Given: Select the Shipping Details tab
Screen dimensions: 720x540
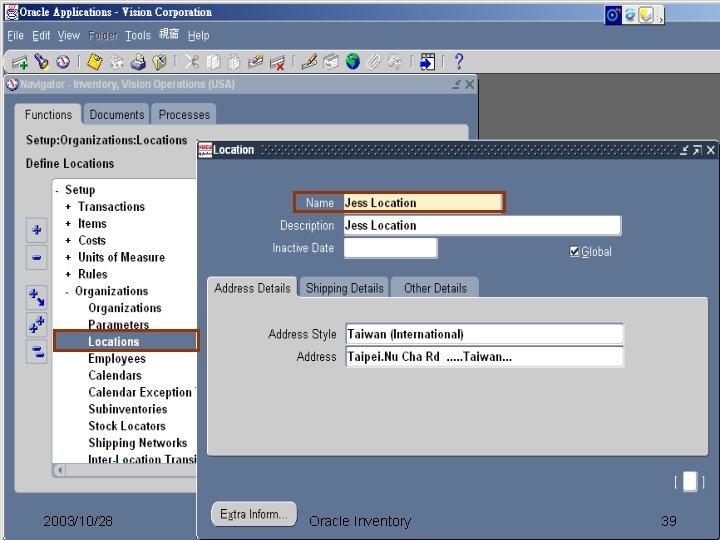Looking at the screenshot, I should (344, 288).
